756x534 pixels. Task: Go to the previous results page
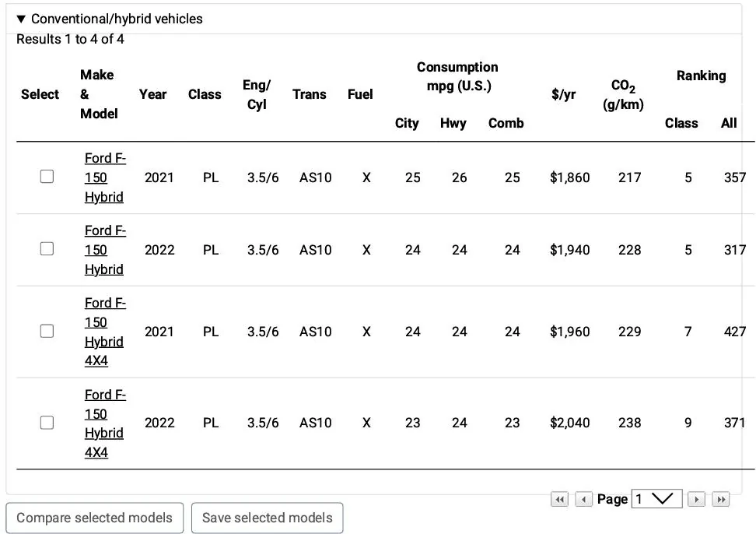point(583,499)
